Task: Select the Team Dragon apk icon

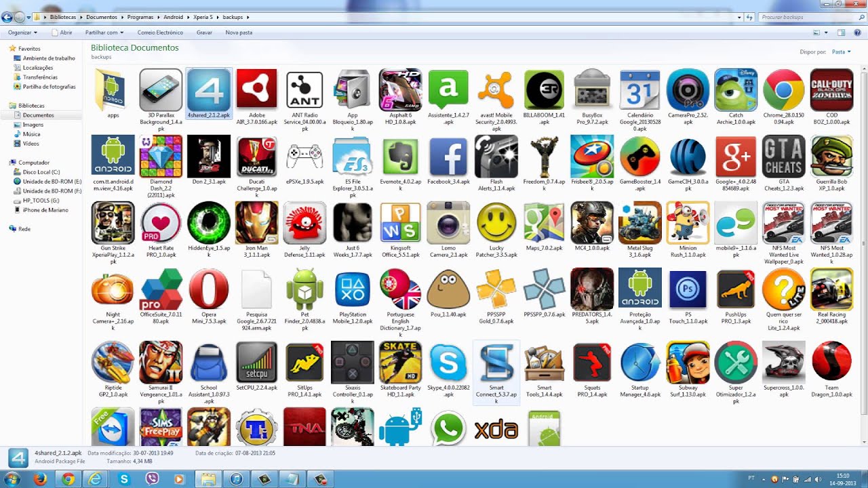Action: pos(831,362)
